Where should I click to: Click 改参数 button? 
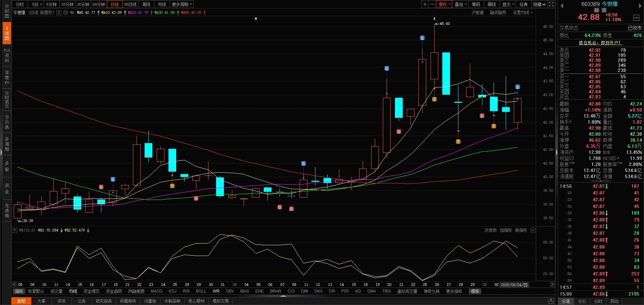tap(491, 230)
